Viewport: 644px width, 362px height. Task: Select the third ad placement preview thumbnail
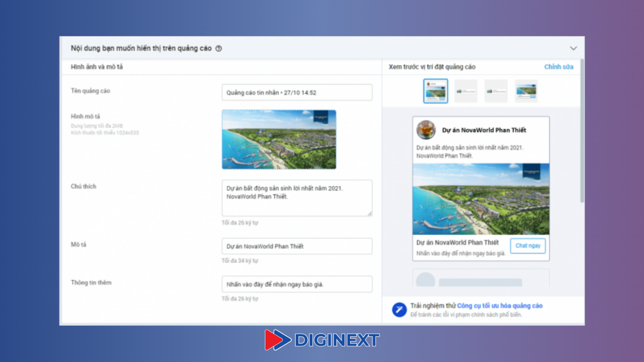click(x=496, y=91)
